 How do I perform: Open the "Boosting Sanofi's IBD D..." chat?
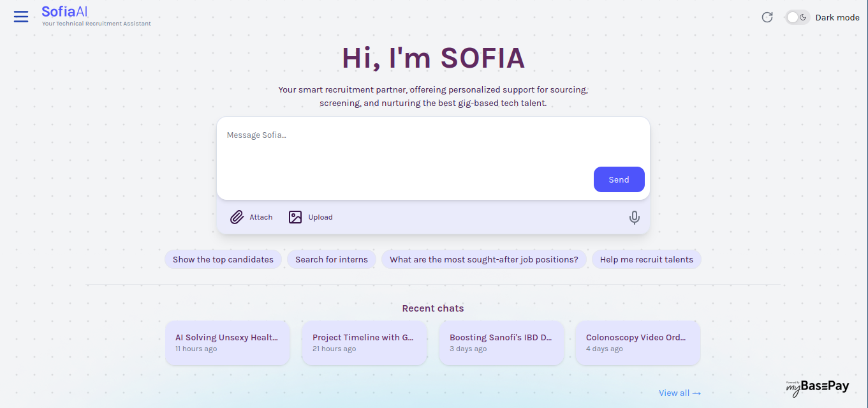coord(501,343)
